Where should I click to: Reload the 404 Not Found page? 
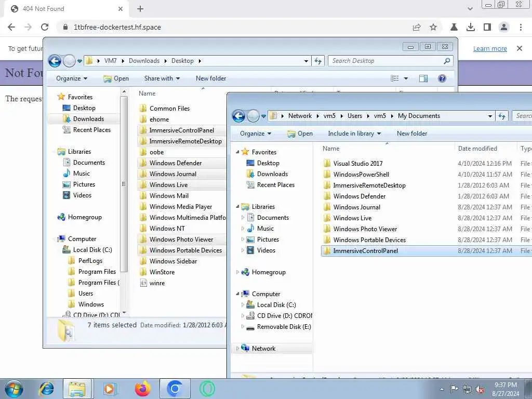click(45, 27)
